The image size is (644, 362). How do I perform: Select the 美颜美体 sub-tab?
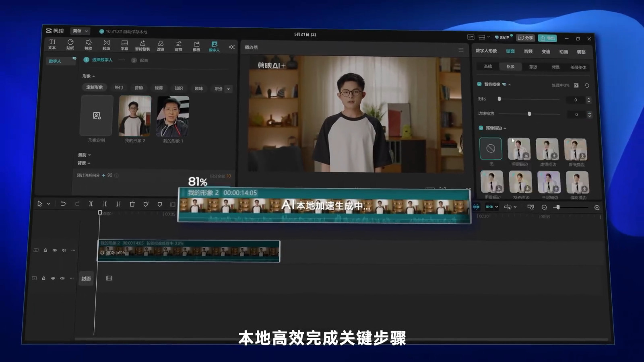(578, 67)
